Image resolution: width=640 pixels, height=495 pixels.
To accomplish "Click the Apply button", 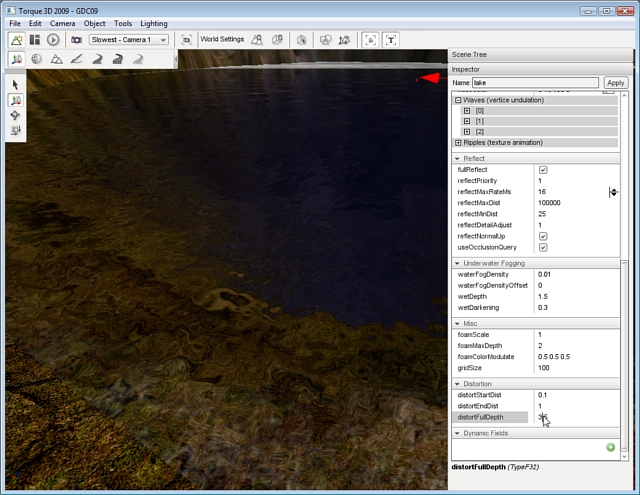I will (615, 83).
